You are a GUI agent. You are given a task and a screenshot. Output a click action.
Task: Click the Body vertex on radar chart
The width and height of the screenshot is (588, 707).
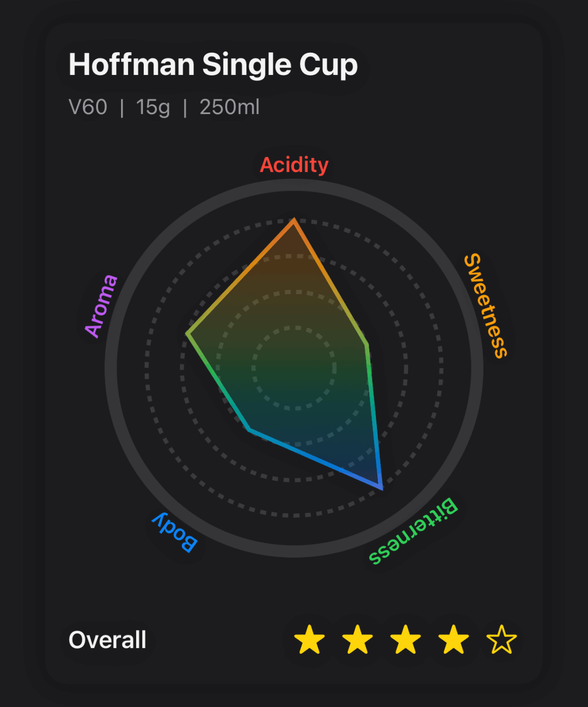point(250,429)
